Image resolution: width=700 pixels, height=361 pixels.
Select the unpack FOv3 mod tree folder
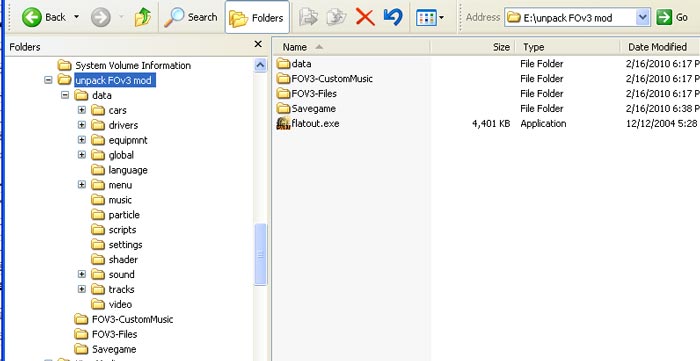click(x=115, y=80)
